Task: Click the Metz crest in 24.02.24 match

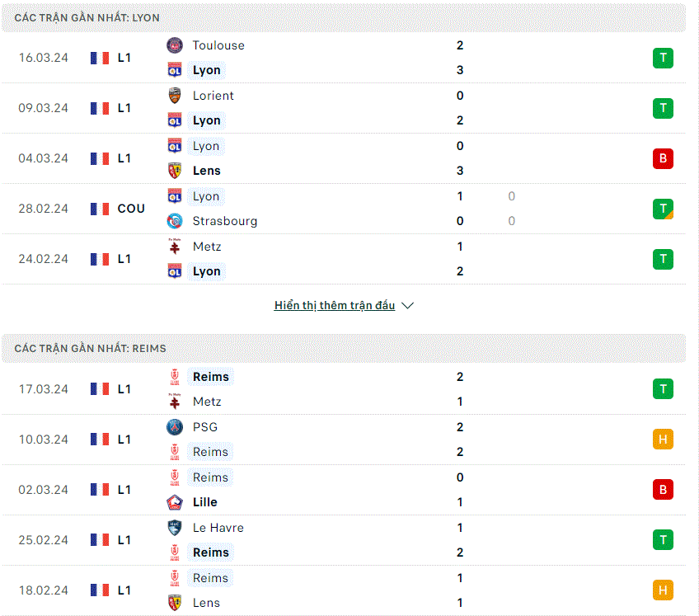Action: pyautogui.click(x=174, y=247)
